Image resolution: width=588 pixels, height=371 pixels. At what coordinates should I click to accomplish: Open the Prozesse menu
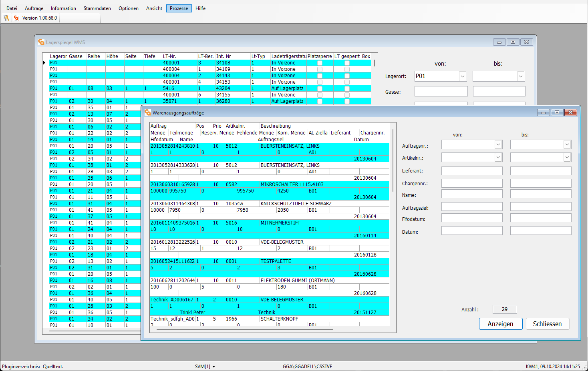pyautogui.click(x=179, y=8)
